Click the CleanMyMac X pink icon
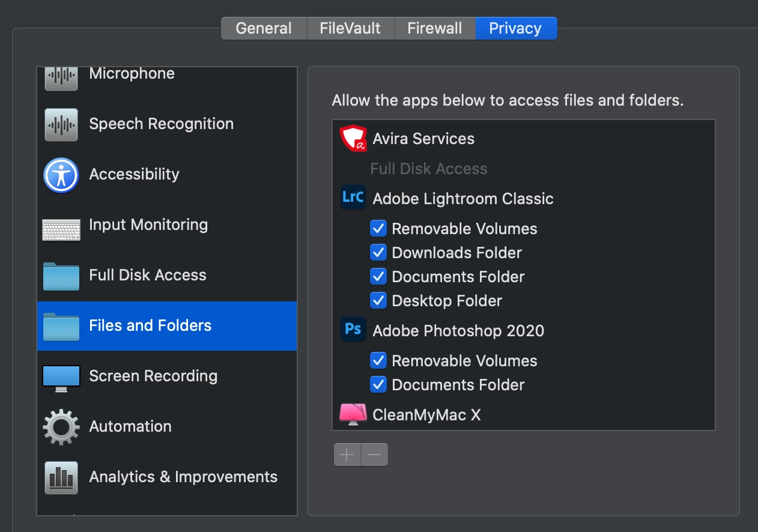The width and height of the screenshot is (758, 532). coord(353,414)
